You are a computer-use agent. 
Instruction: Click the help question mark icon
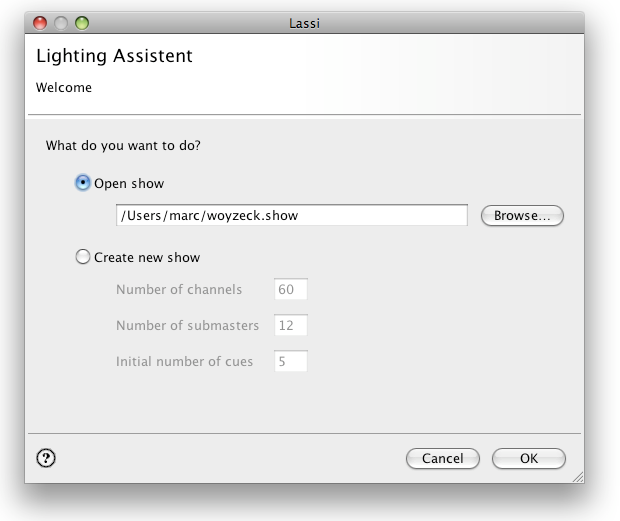pos(46,458)
